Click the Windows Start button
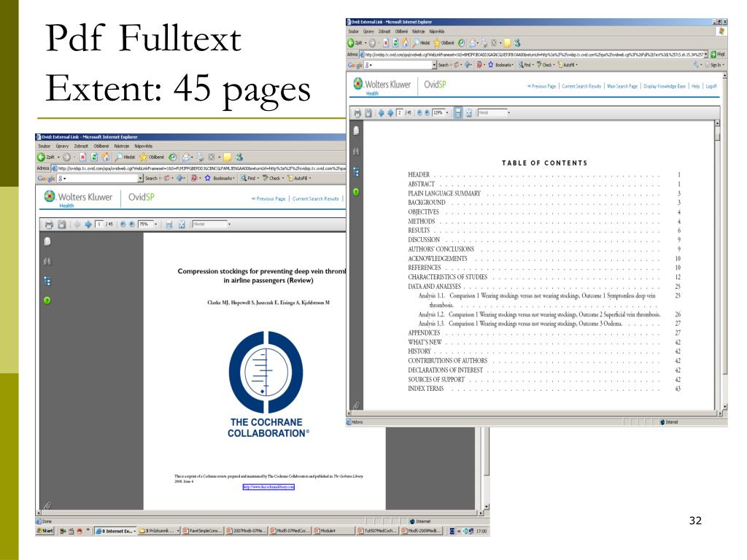The height and width of the screenshot is (560, 747). (x=46, y=531)
